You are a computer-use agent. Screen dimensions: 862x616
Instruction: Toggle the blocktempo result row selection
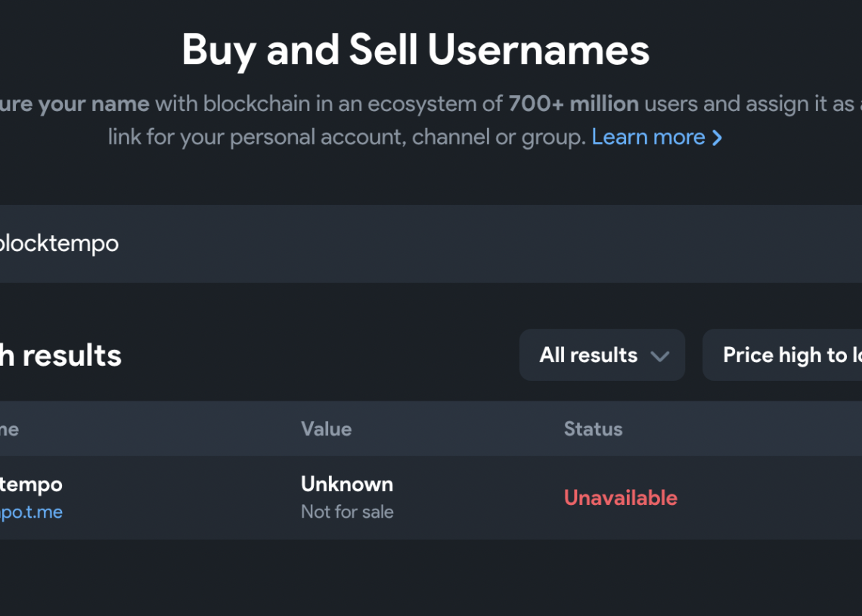point(302,497)
